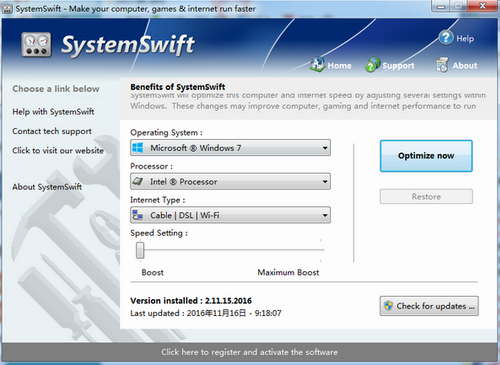
Task: Click the Choose a link below heading
Action: [x=56, y=89]
